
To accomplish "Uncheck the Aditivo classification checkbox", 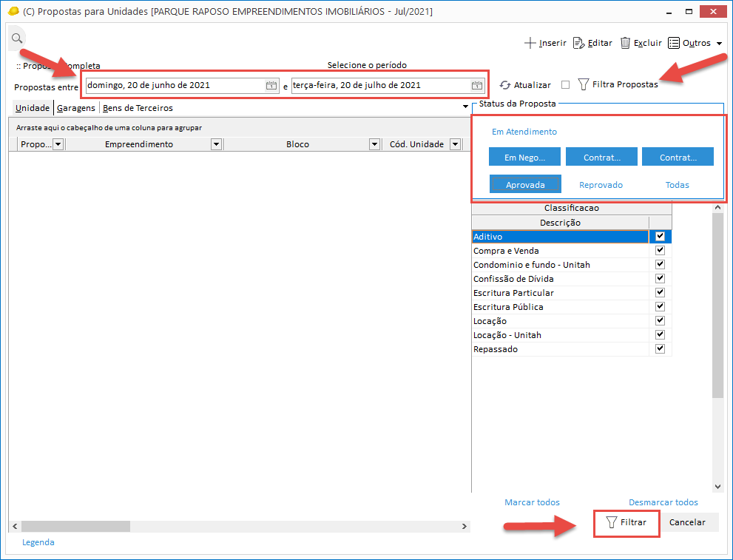I will coord(660,236).
